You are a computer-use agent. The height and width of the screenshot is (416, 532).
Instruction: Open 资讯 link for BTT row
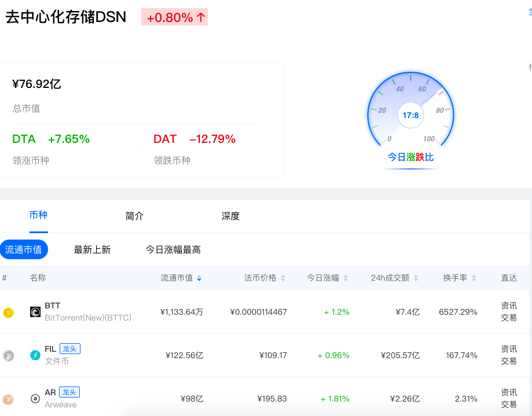tap(509, 305)
